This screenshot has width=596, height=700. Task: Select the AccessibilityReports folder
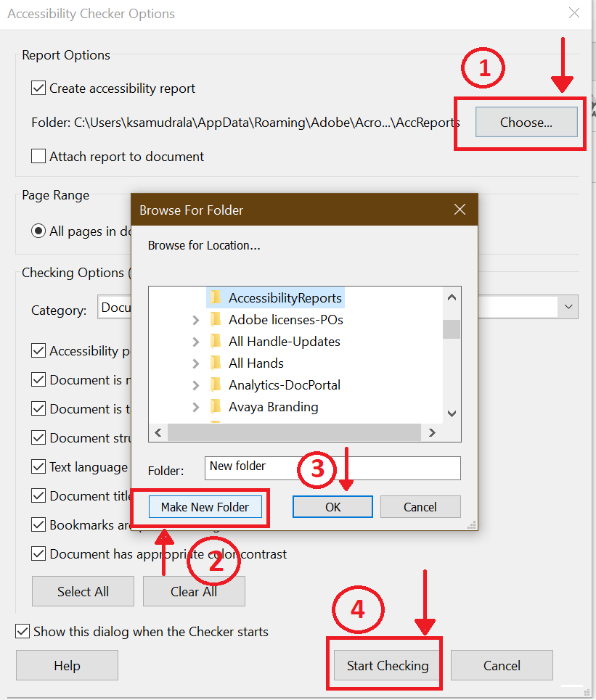tap(285, 297)
